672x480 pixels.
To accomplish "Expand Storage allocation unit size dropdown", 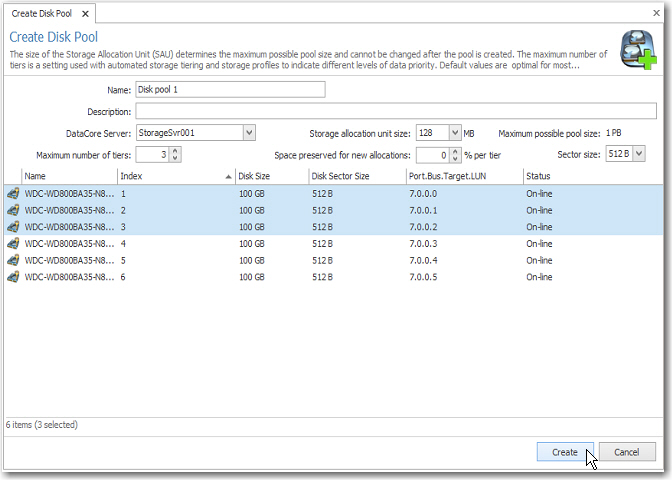I will point(455,132).
